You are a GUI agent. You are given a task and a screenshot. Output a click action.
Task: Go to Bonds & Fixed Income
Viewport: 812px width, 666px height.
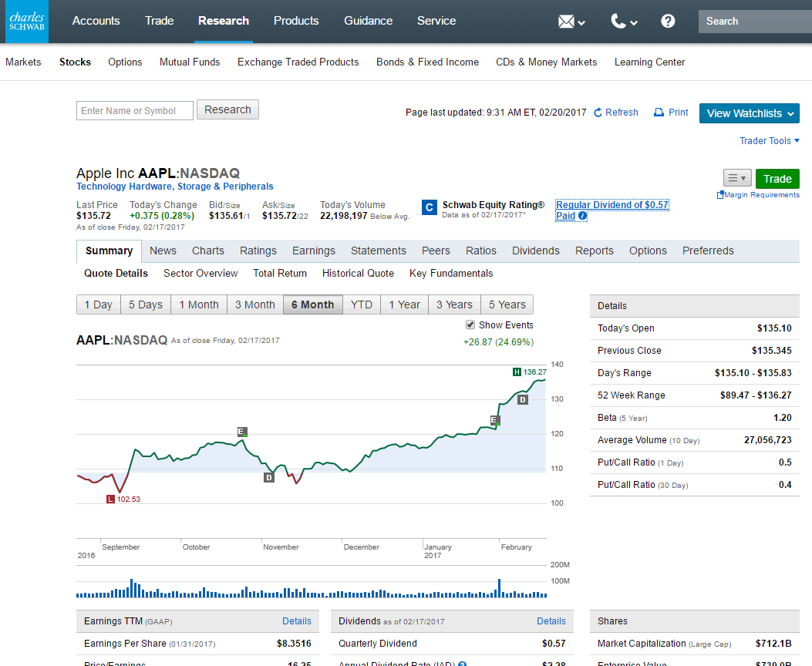427,62
